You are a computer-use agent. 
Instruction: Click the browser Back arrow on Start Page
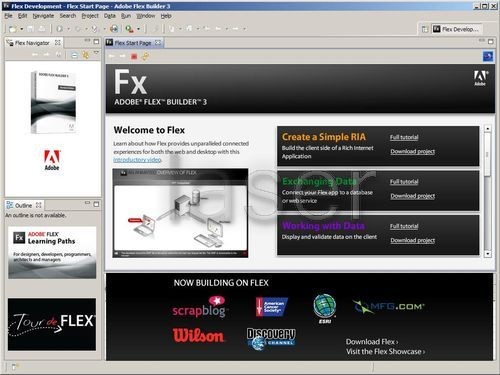coord(112,56)
